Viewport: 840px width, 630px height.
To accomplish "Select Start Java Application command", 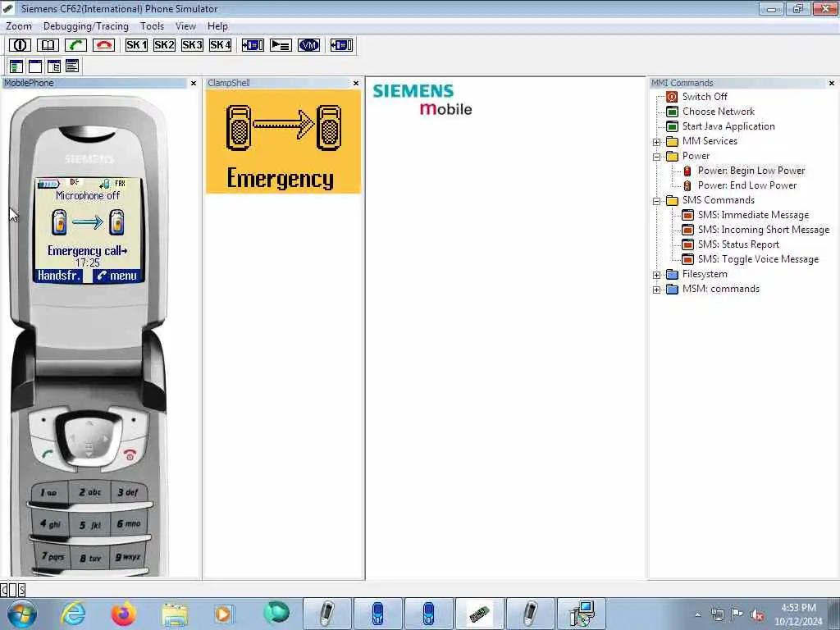I will coord(728,126).
